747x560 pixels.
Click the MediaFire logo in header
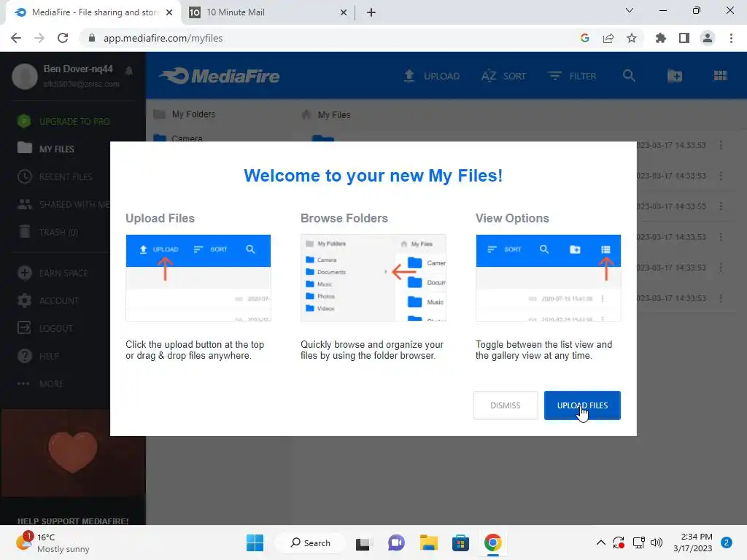coord(220,76)
